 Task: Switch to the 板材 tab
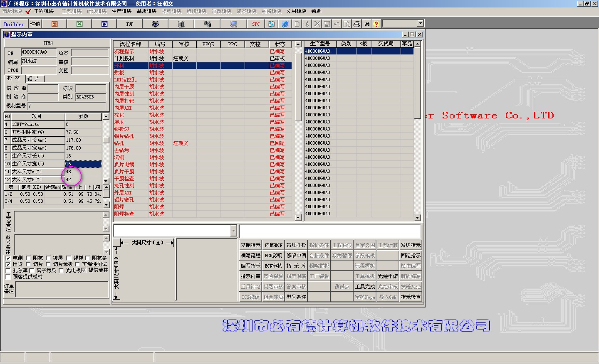[14, 78]
